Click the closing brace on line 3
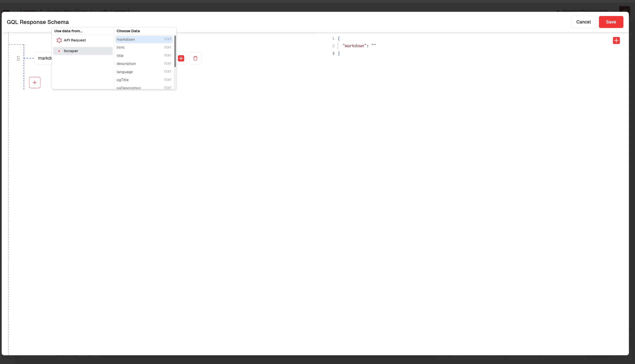 pyautogui.click(x=339, y=53)
